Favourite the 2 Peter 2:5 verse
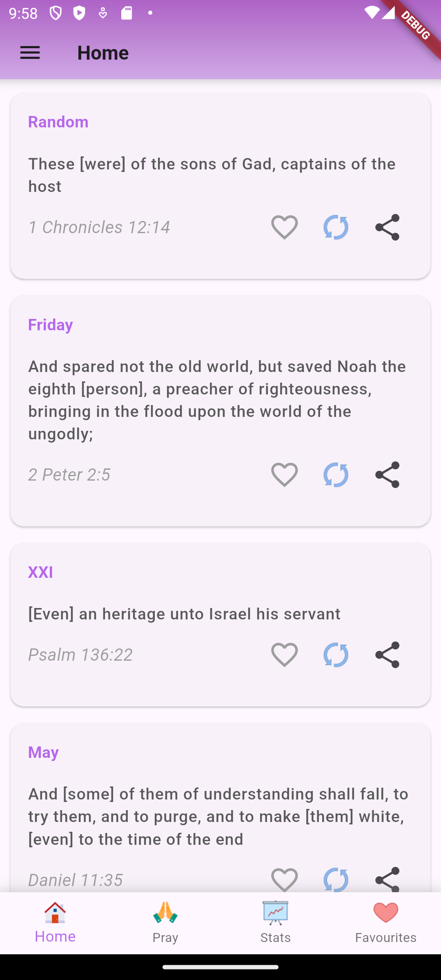 [284, 474]
